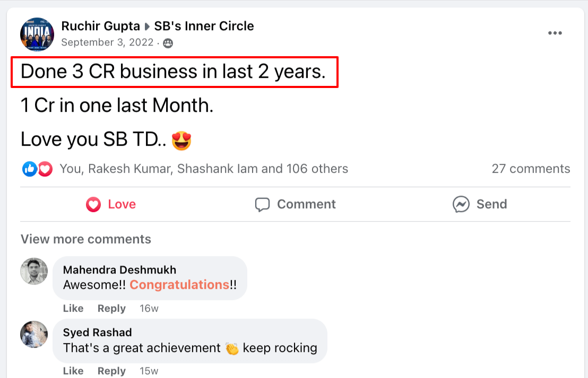Click the Messenger Send icon
Image resolution: width=588 pixels, height=378 pixels.
tap(461, 204)
